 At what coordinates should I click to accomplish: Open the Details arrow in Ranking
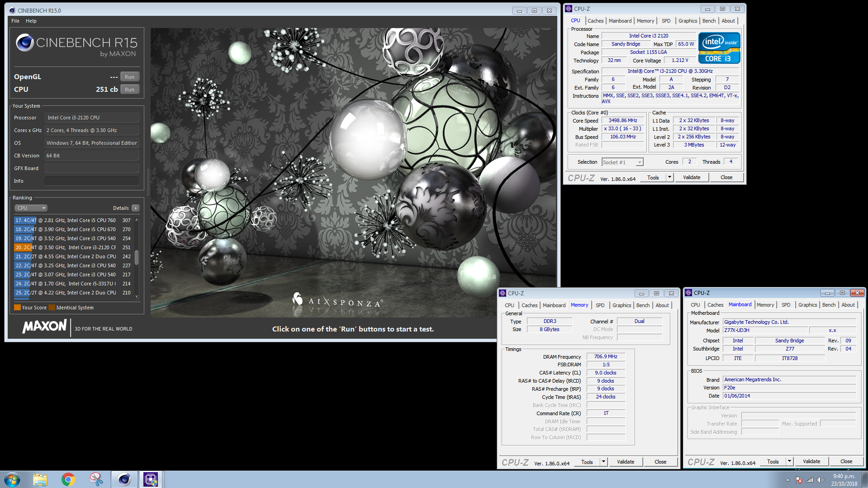pyautogui.click(x=136, y=208)
